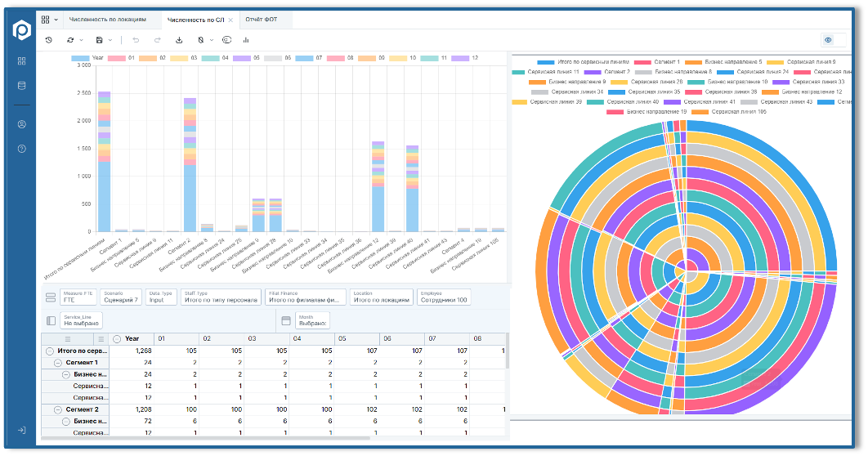Open the bar chart icon in toolbar
The height and width of the screenshot is (456, 868).
pyautogui.click(x=246, y=39)
